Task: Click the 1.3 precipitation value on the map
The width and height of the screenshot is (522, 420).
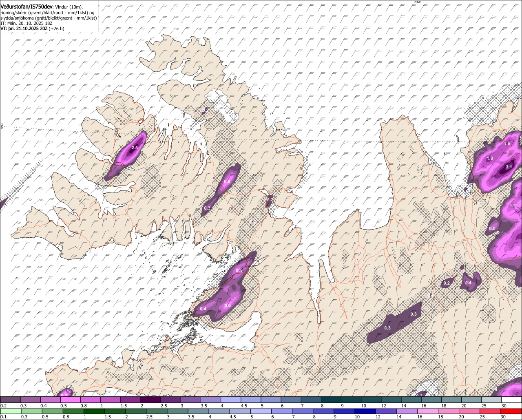Action: coord(513,206)
